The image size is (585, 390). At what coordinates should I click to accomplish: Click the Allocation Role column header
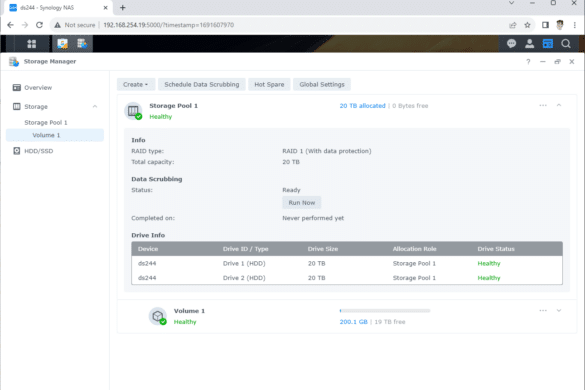tap(414, 249)
